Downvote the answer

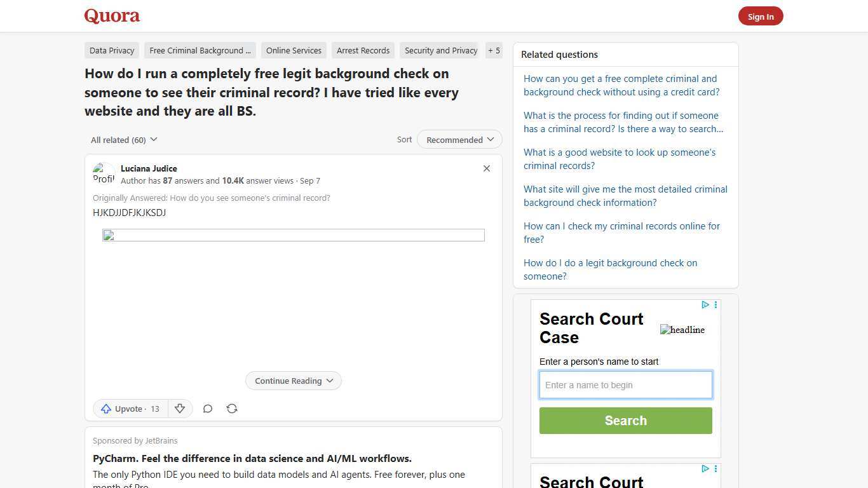click(x=180, y=409)
